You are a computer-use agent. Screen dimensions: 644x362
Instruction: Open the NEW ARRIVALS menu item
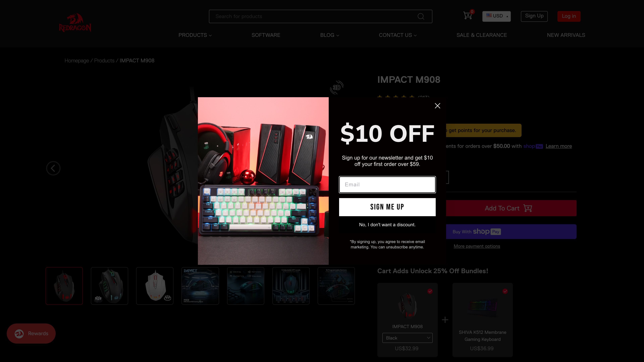pyautogui.click(x=566, y=35)
